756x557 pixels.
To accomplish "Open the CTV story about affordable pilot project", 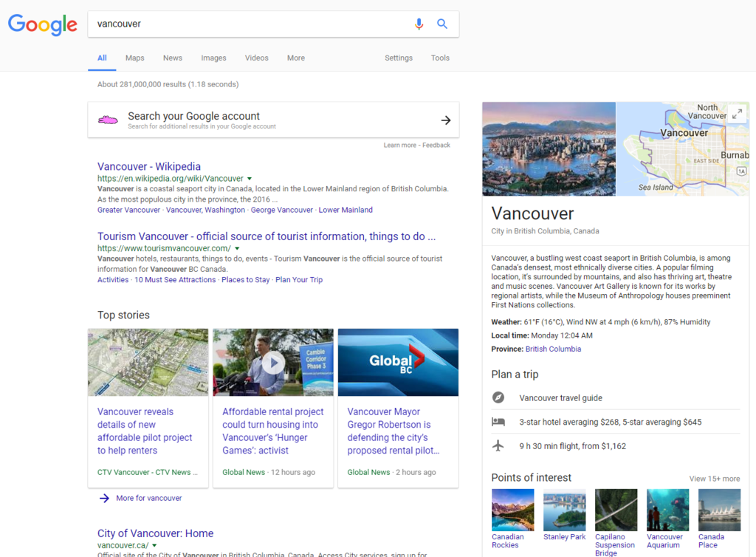I will (x=145, y=431).
